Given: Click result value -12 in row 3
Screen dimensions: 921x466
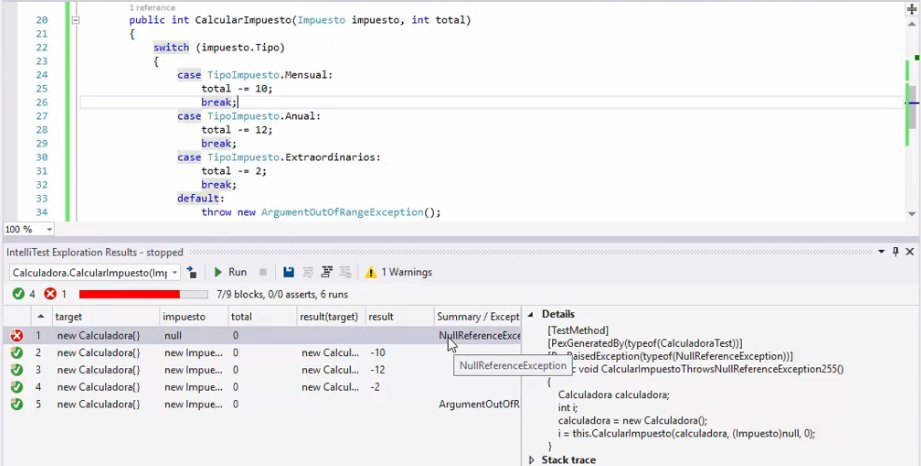Looking at the screenshot, I should pos(378,370).
